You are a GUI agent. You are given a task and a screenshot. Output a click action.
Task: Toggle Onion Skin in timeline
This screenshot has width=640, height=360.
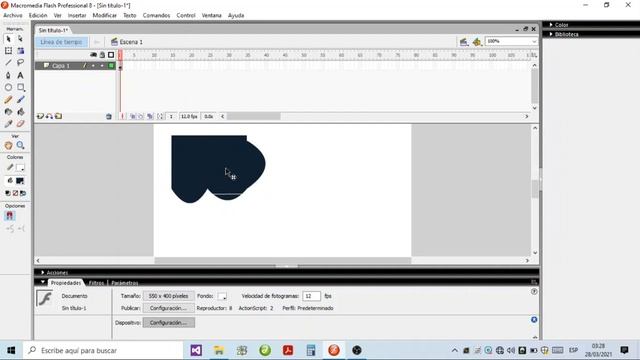coord(132,117)
